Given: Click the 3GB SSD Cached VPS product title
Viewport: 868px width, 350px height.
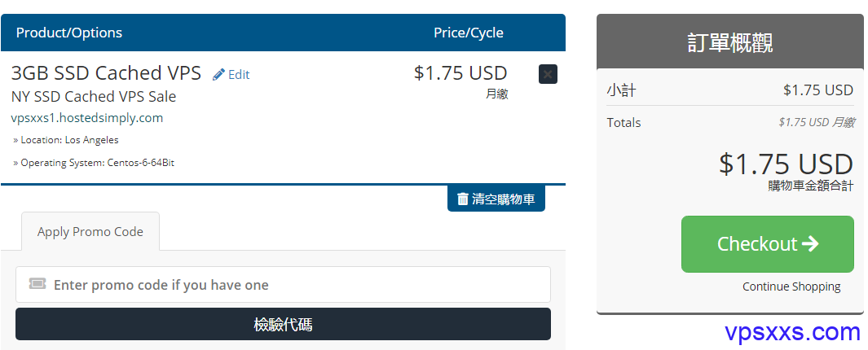Looking at the screenshot, I should (106, 73).
